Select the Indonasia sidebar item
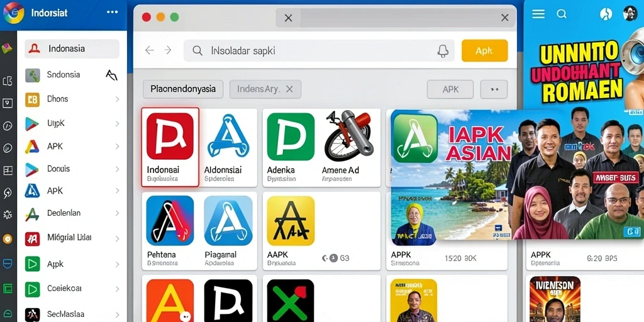Viewport: 644px width, 322px height. pos(72,49)
